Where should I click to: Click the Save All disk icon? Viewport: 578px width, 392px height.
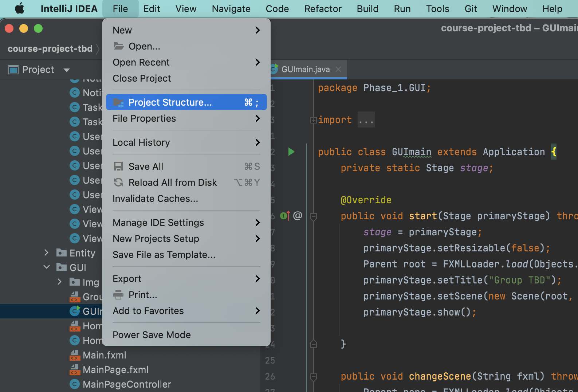(118, 166)
